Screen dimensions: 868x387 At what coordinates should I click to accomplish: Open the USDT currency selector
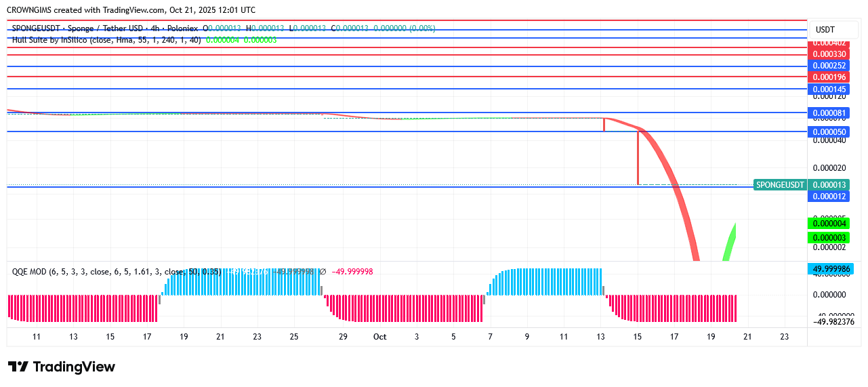825,30
